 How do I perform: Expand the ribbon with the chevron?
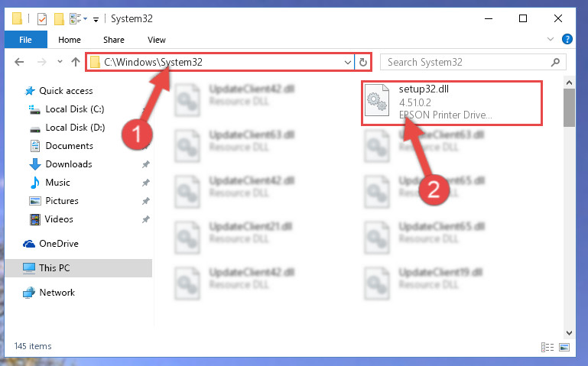[x=550, y=39]
